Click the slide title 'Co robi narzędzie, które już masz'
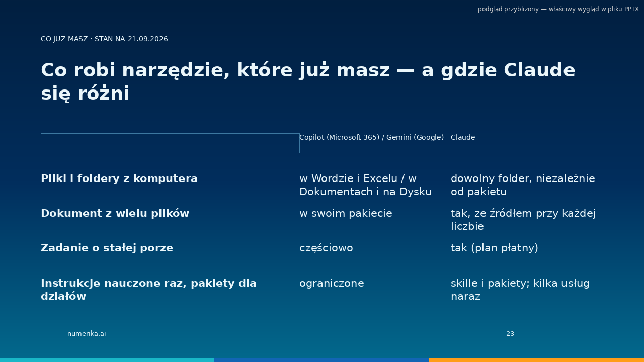The image size is (644, 362). tap(308, 81)
